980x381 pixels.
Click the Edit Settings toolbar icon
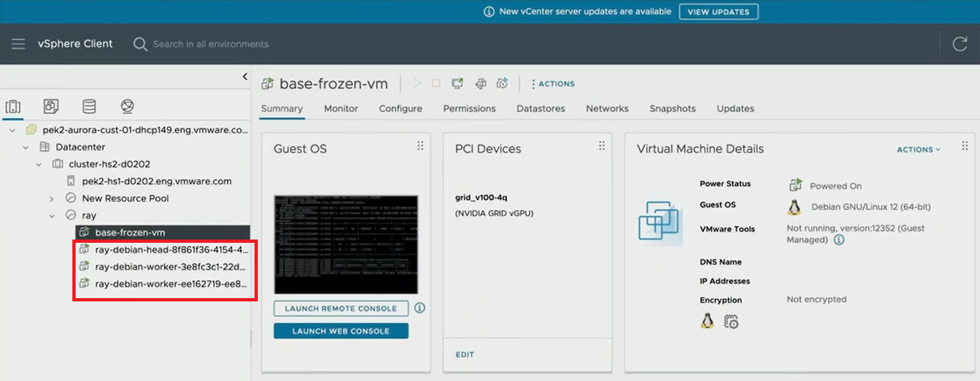[x=481, y=84]
